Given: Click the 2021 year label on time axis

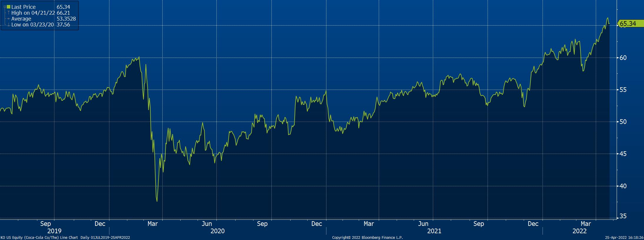Looking at the screenshot, I should click(434, 231).
